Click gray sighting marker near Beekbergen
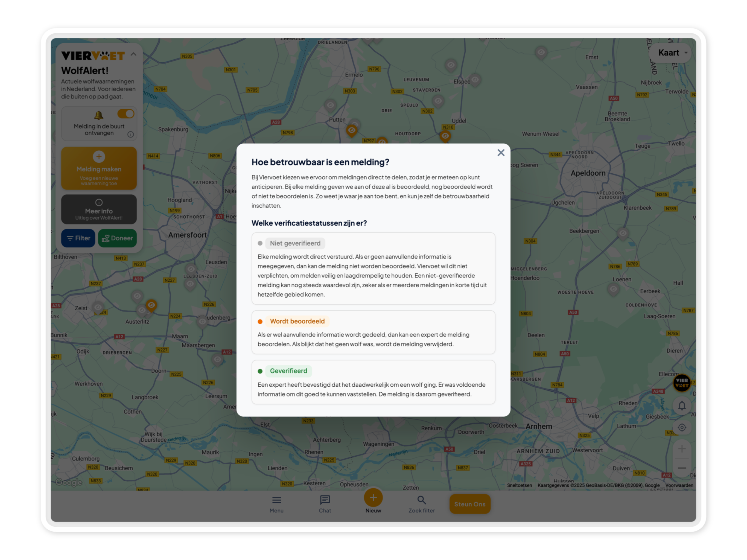The height and width of the screenshot is (560, 747). point(623,234)
